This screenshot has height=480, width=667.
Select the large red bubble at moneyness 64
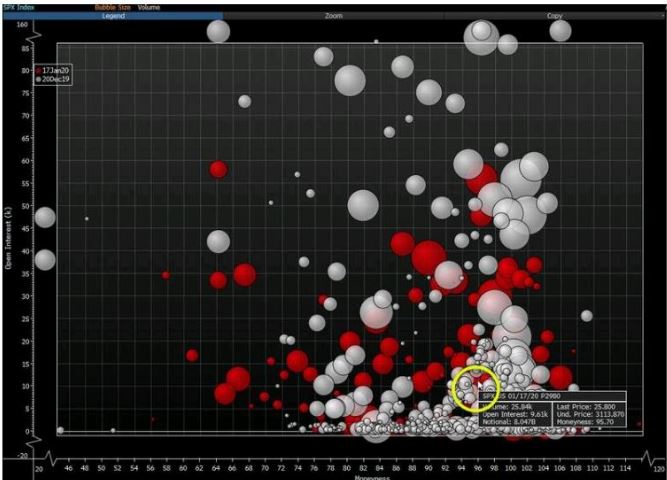coord(218,169)
